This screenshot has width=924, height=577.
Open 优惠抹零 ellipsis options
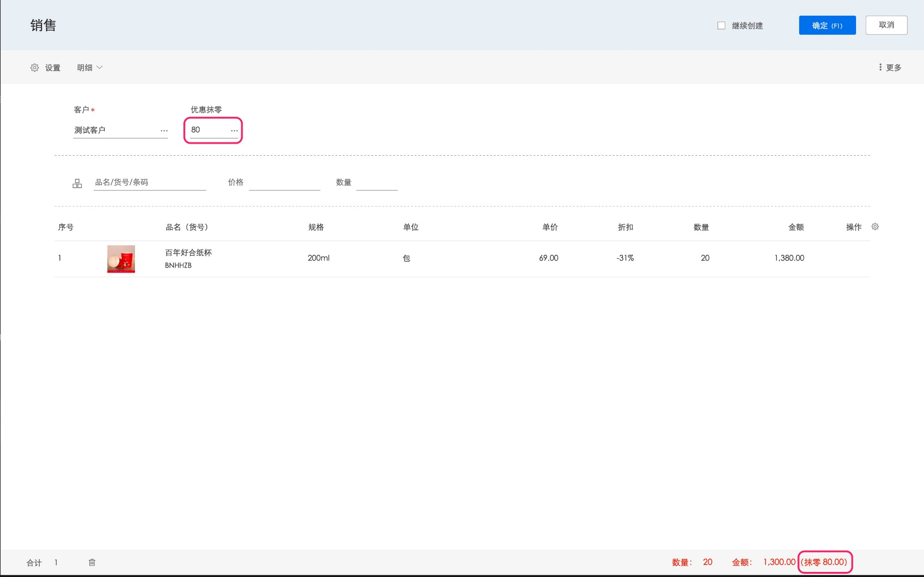(234, 131)
